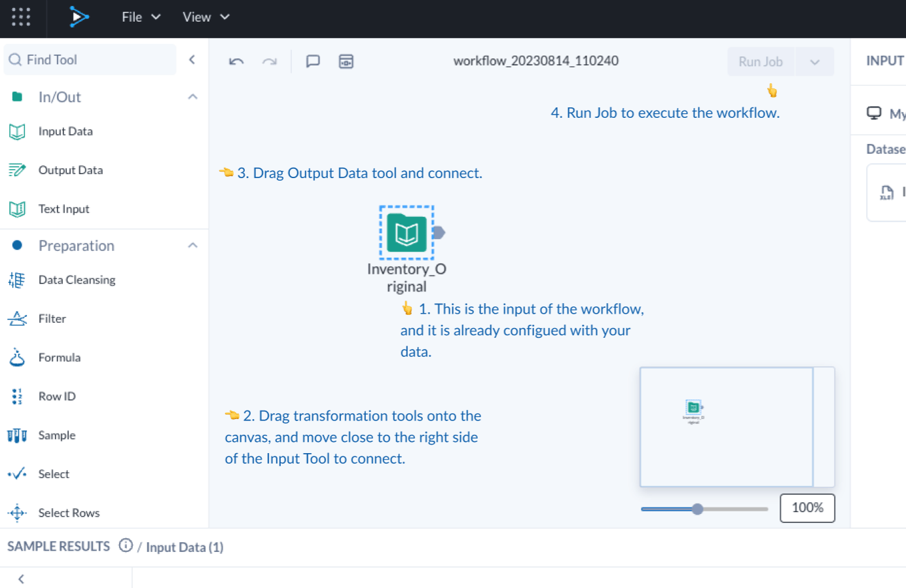Select the Inventory_Original input node
Screen dimensions: 906x588
[x=407, y=233]
